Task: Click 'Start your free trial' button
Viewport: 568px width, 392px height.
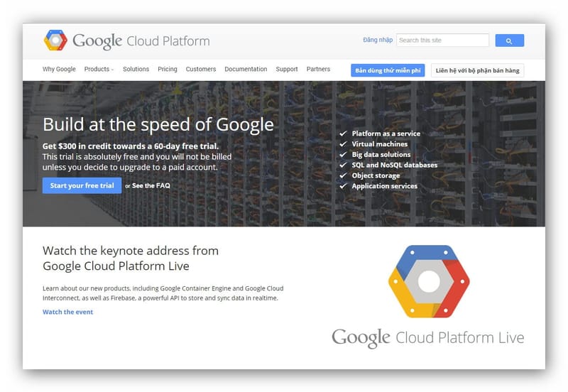Action: click(x=82, y=185)
